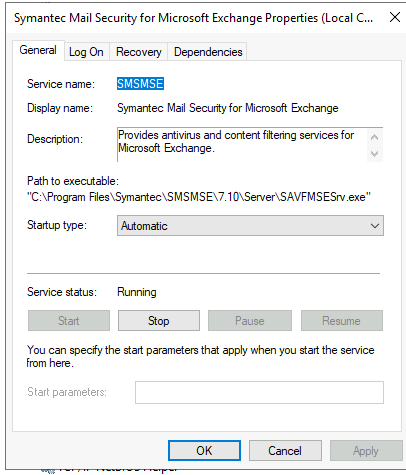Close the Properties dialog with the X

(395, 17)
